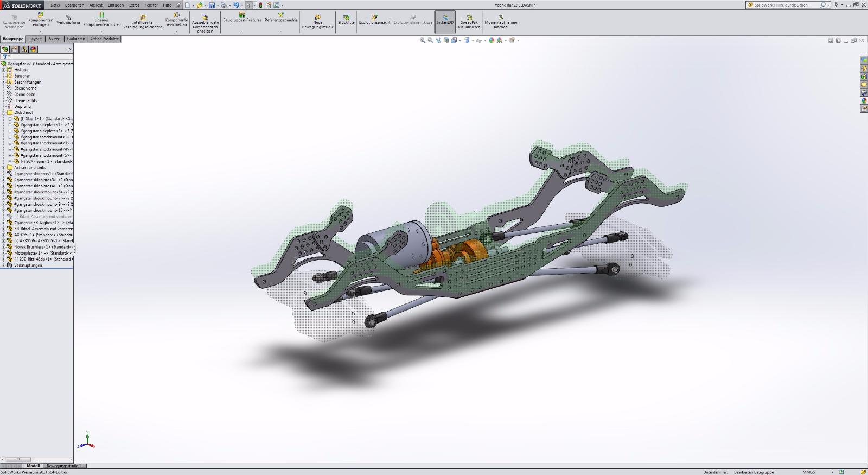This screenshot has height=475, width=868.
Task: Open the Ansicht menu
Action: 95,5
